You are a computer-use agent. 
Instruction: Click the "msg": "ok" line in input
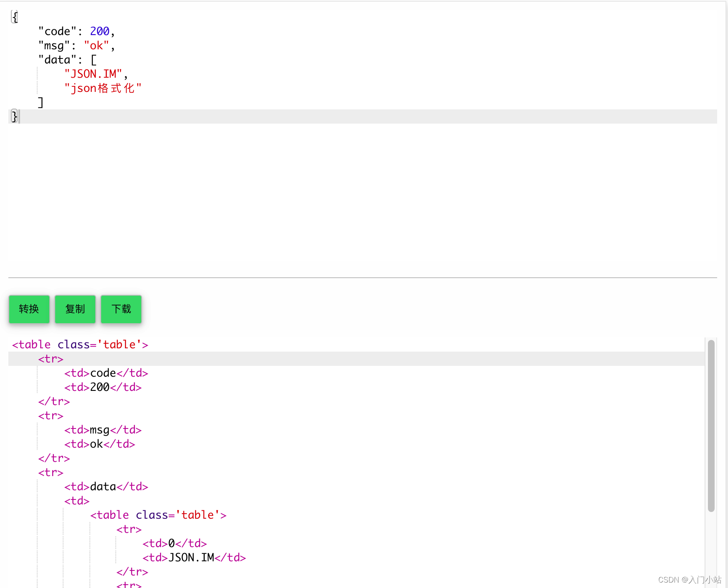[x=76, y=46]
